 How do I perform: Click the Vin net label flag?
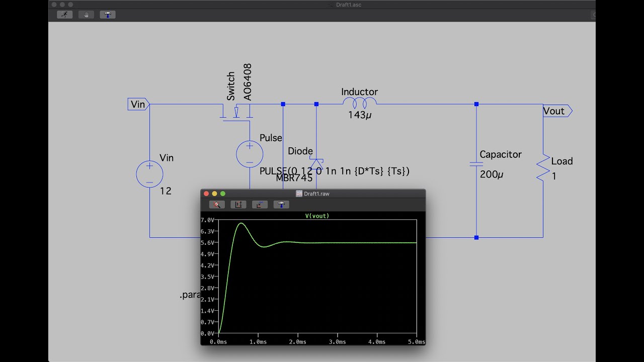click(x=138, y=104)
